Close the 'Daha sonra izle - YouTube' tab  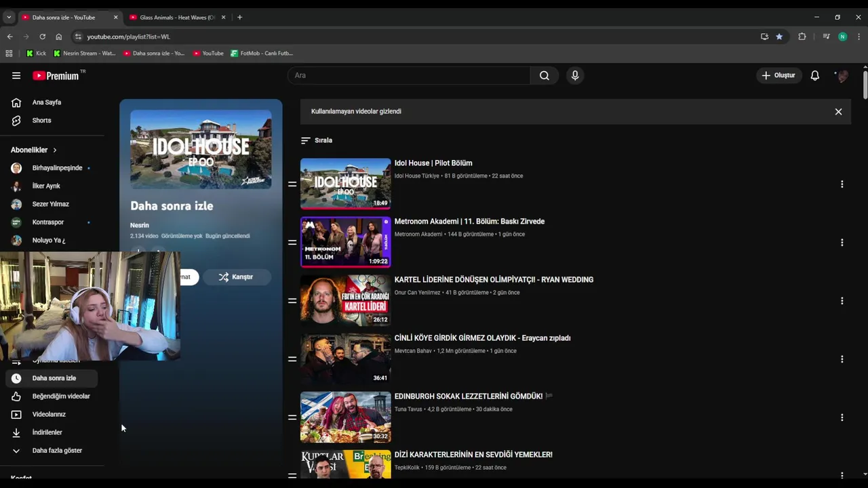tap(115, 17)
